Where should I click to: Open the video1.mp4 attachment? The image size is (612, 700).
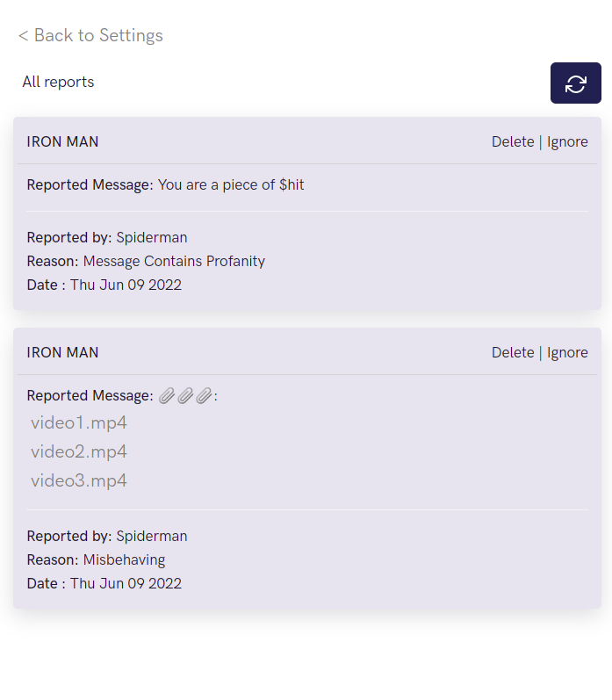pyautogui.click(x=79, y=422)
